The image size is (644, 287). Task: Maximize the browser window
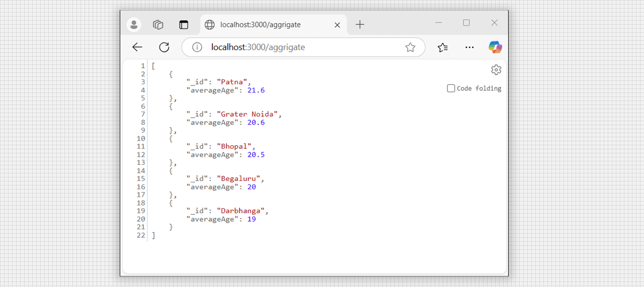[466, 23]
